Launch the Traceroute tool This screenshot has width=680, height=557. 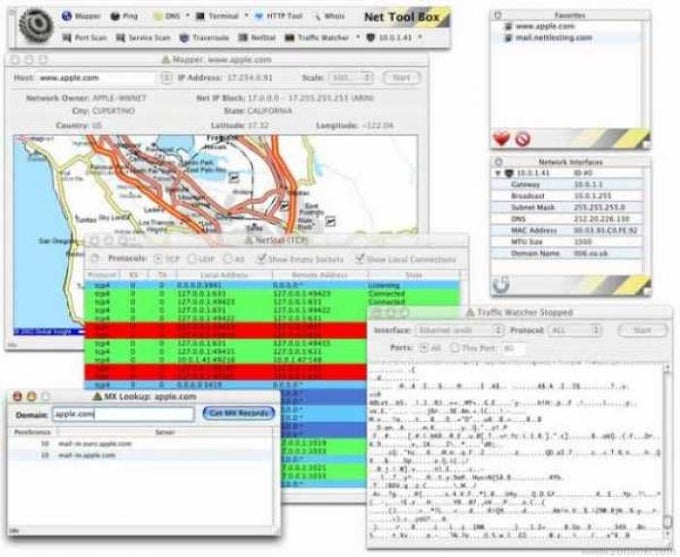click(204, 38)
